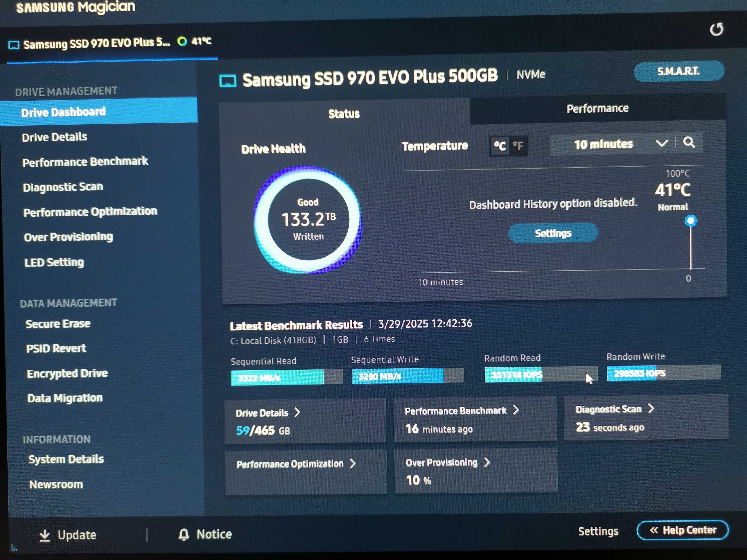The width and height of the screenshot is (747, 560).
Task: Click the Update download icon
Action: tap(45, 535)
